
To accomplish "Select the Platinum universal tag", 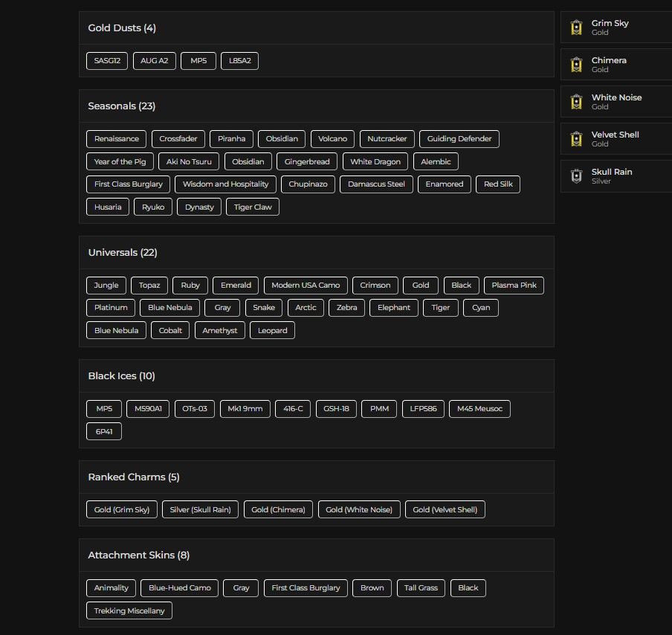I will [111, 308].
